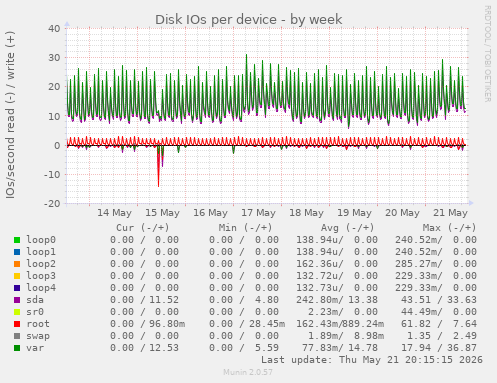
Task: Select the 'swap' legend label
Action: (38, 336)
